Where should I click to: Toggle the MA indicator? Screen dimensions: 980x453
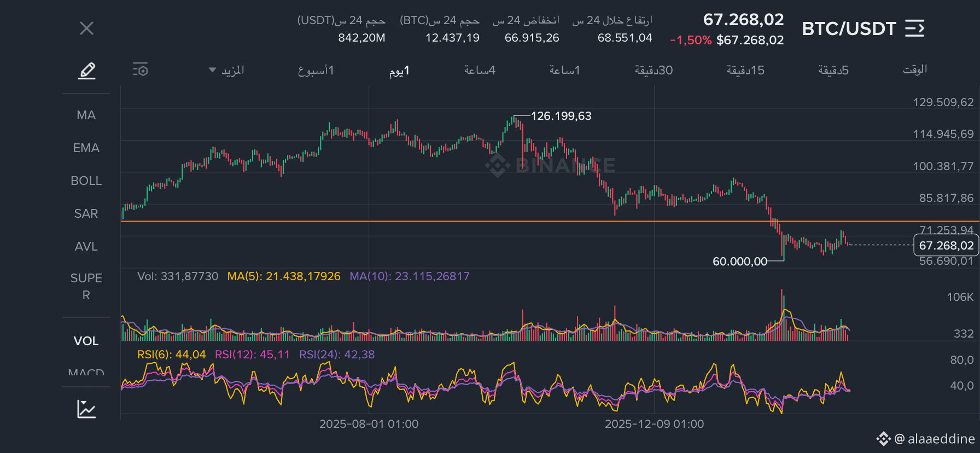pos(86,115)
